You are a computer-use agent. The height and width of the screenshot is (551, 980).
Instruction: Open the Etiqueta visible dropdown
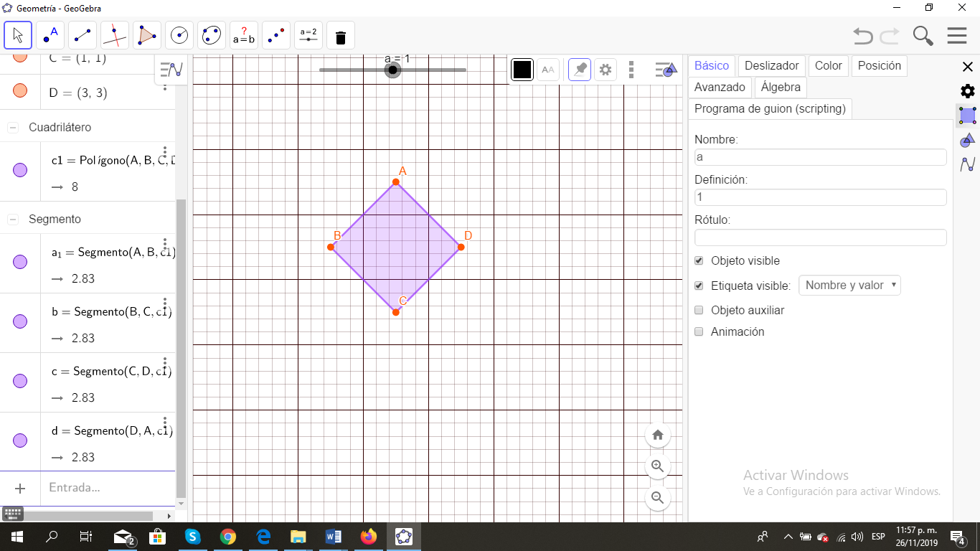click(x=849, y=285)
